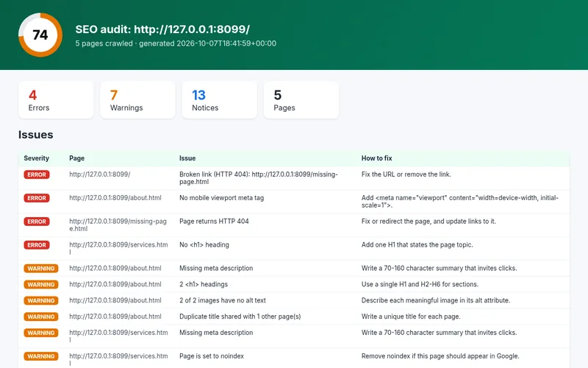The width and height of the screenshot is (588, 368).
Task: Click the 'Page is set to noindex' issue text
Action: [x=212, y=356]
